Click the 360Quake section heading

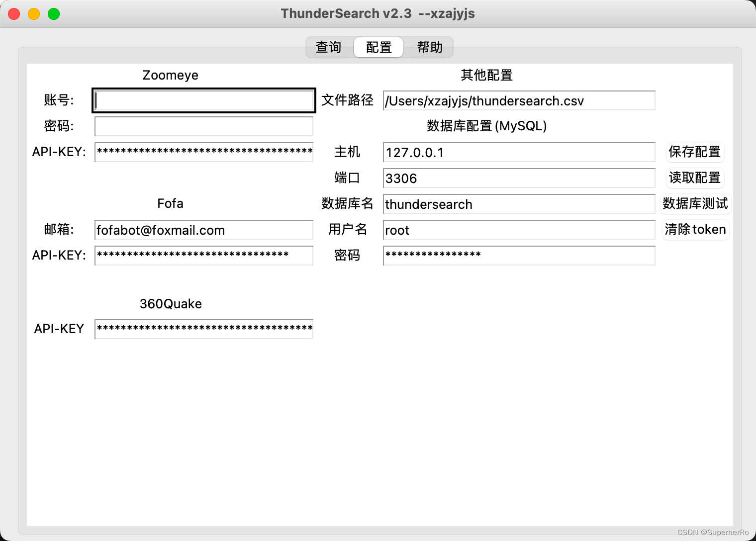coord(171,304)
